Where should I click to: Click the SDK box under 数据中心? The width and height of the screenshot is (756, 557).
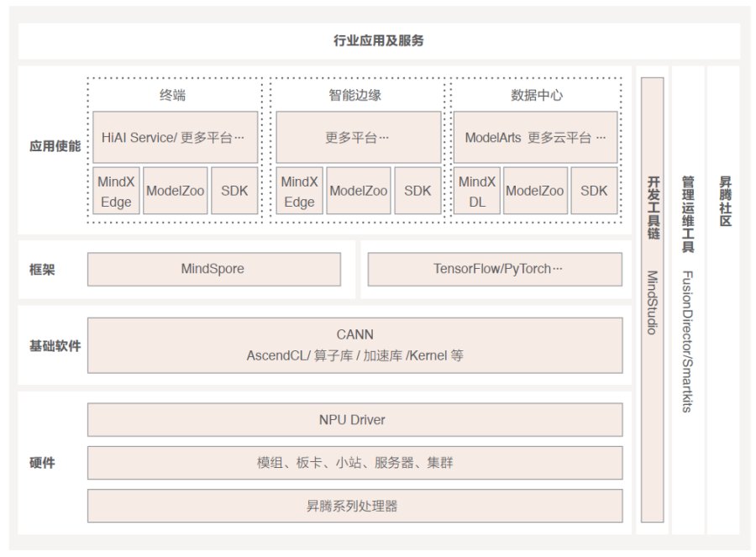coord(594,191)
